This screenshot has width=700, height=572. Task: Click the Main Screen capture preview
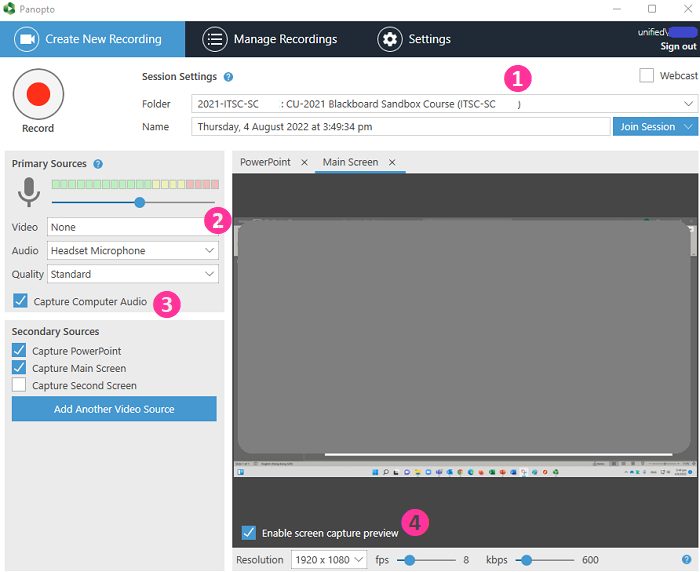[x=465, y=347]
